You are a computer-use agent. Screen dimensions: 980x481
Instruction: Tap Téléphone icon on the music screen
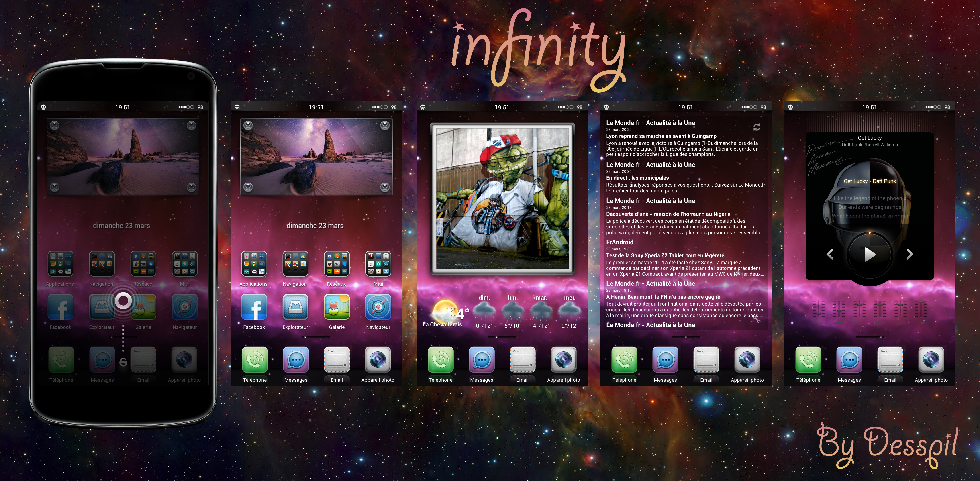[808, 359]
